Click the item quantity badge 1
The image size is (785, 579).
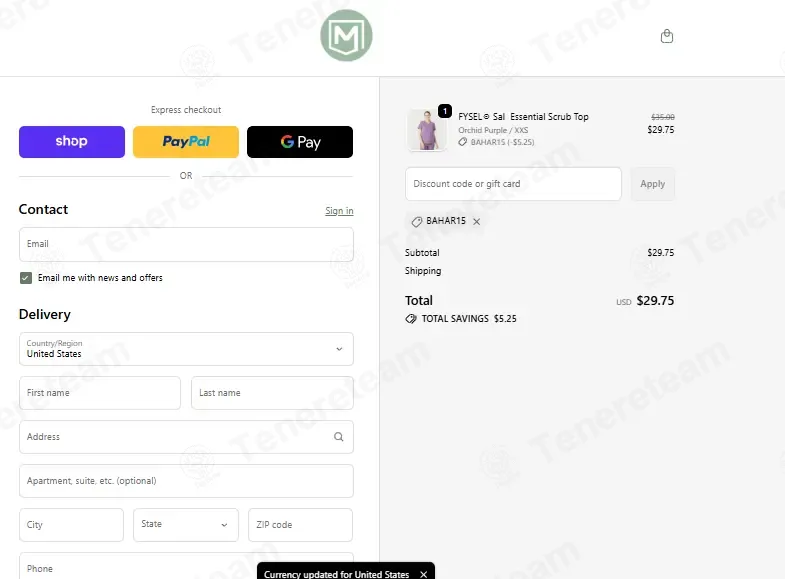pos(445,111)
